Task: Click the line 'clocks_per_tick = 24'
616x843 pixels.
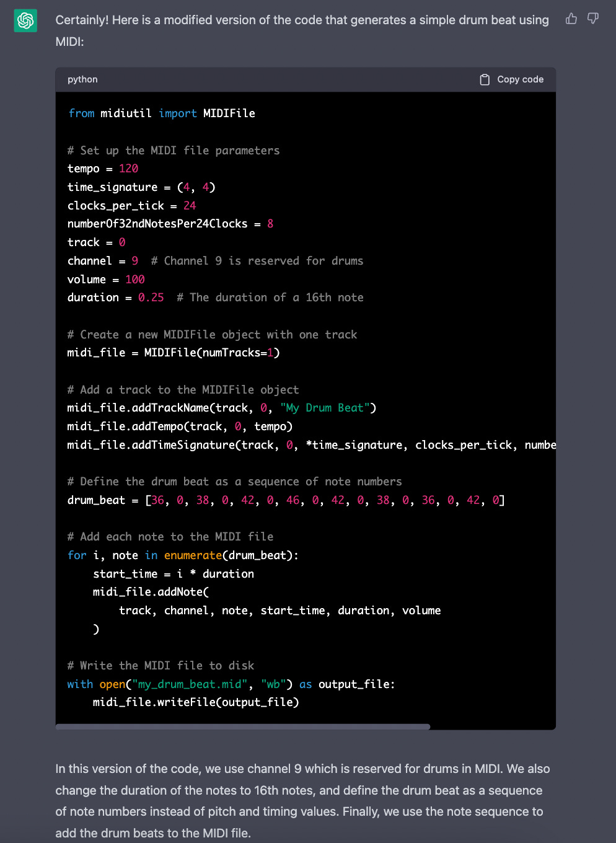Action: pos(131,206)
